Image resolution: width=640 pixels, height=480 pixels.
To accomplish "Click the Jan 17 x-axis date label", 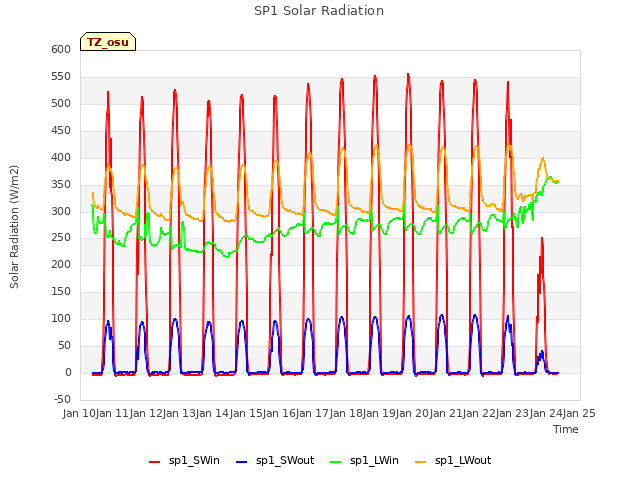I will [313, 413].
